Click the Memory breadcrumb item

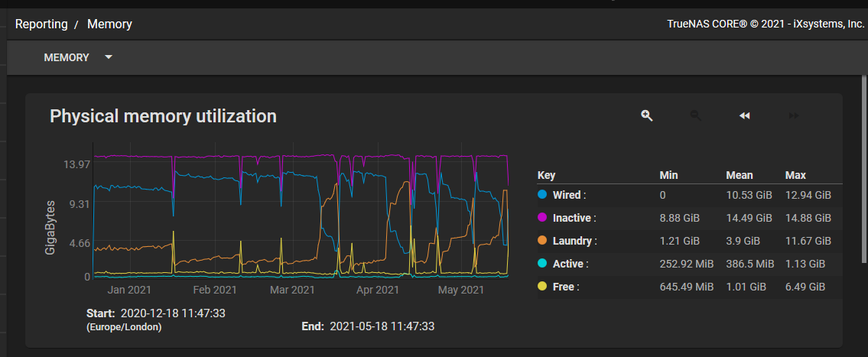109,24
